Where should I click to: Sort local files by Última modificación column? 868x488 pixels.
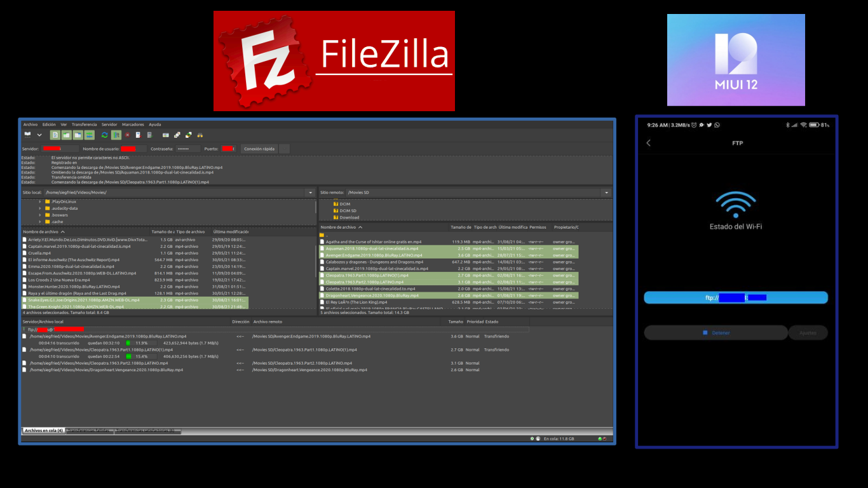(231, 232)
